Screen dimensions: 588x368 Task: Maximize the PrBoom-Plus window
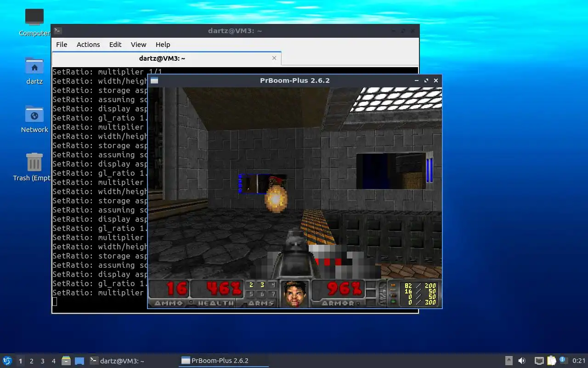pyautogui.click(x=426, y=80)
